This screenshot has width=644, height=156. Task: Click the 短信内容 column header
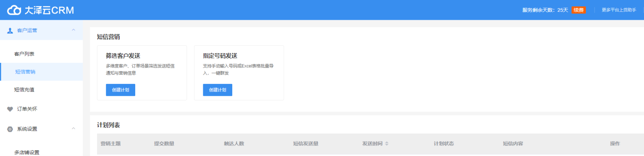(x=513, y=144)
